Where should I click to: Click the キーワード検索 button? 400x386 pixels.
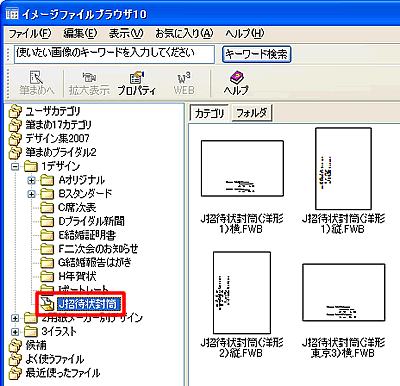pyautogui.click(x=256, y=54)
